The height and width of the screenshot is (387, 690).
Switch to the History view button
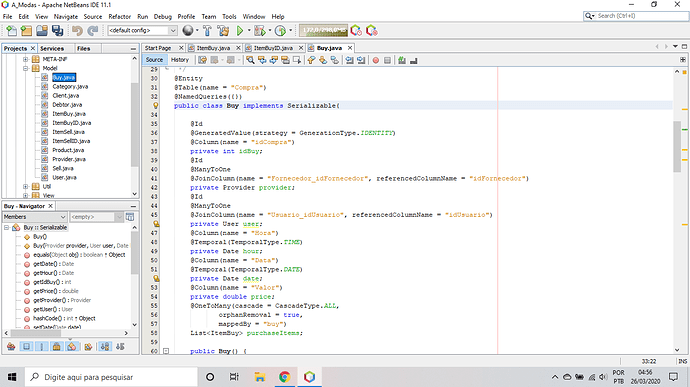180,60
